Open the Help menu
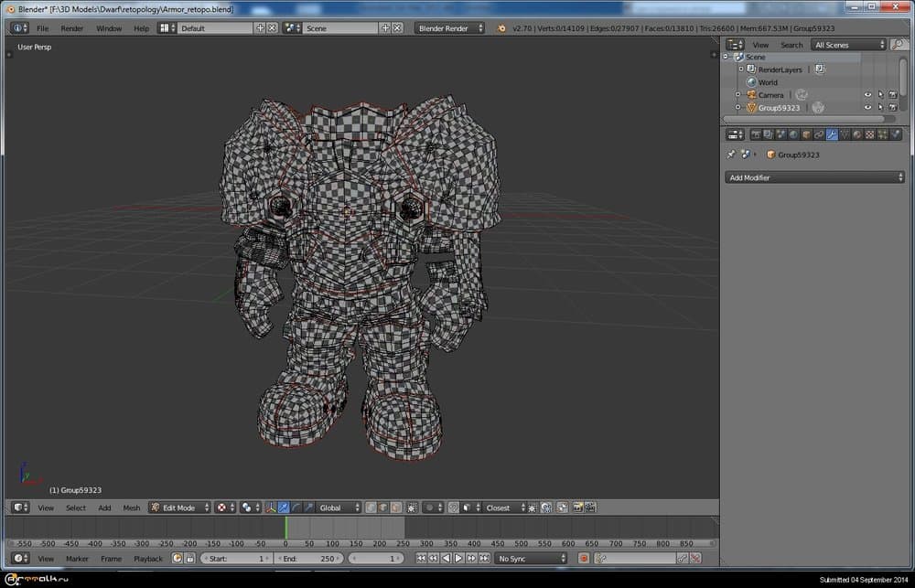This screenshot has width=915, height=588. 141,28
